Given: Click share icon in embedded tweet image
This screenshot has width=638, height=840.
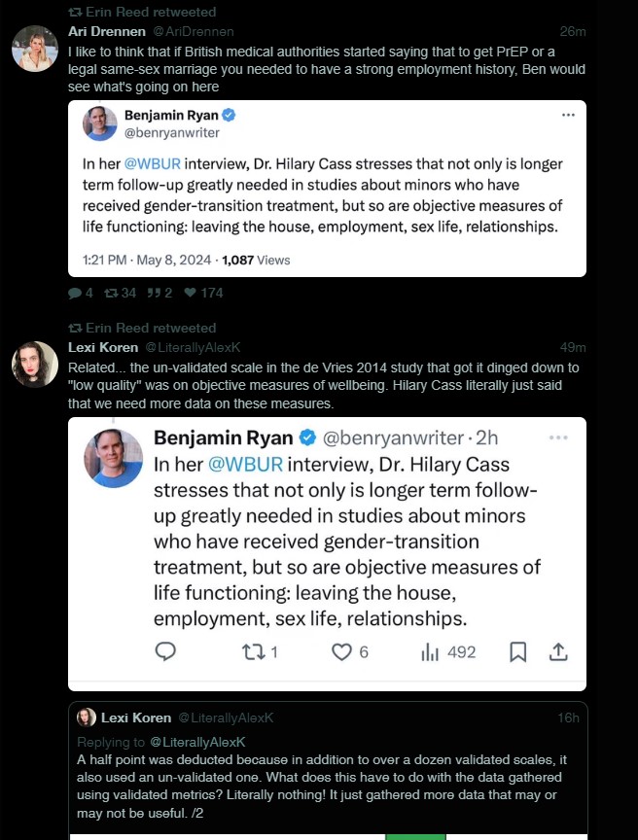Looking at the screenshot, I should pos(558,652).
